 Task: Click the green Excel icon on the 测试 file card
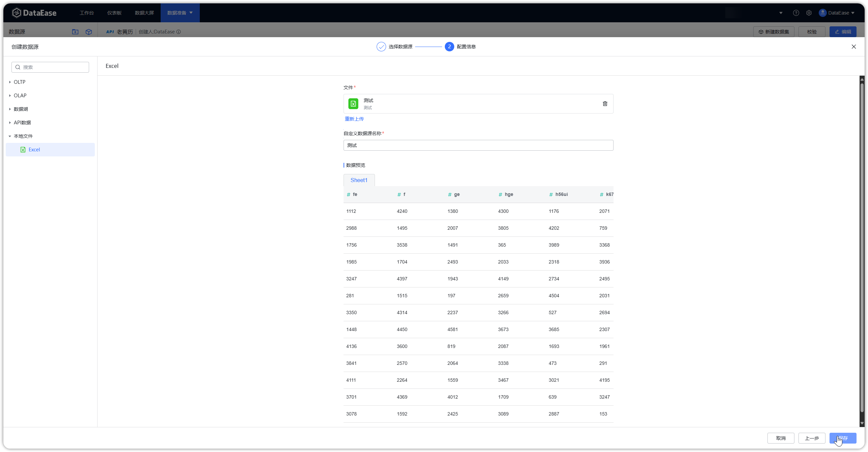(353, 103)
